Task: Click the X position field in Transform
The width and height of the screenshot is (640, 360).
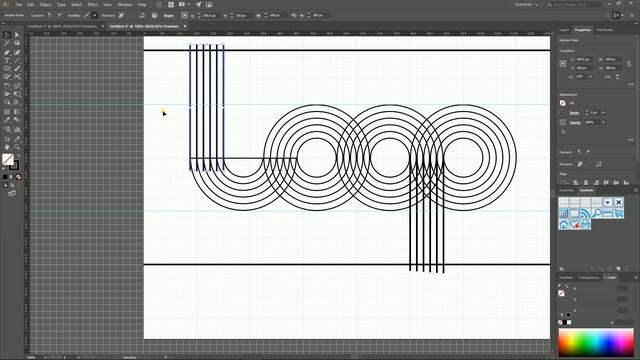Action: (583, 59)
